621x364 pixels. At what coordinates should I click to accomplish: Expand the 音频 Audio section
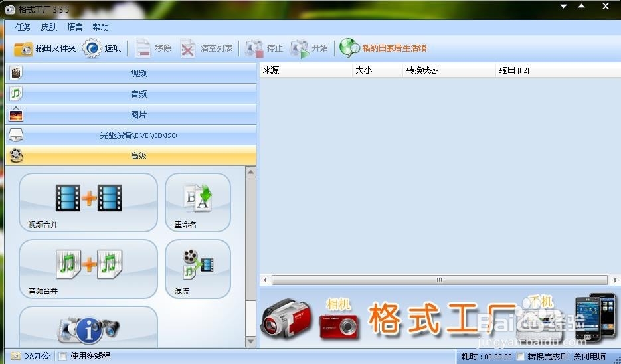point(131,94)
